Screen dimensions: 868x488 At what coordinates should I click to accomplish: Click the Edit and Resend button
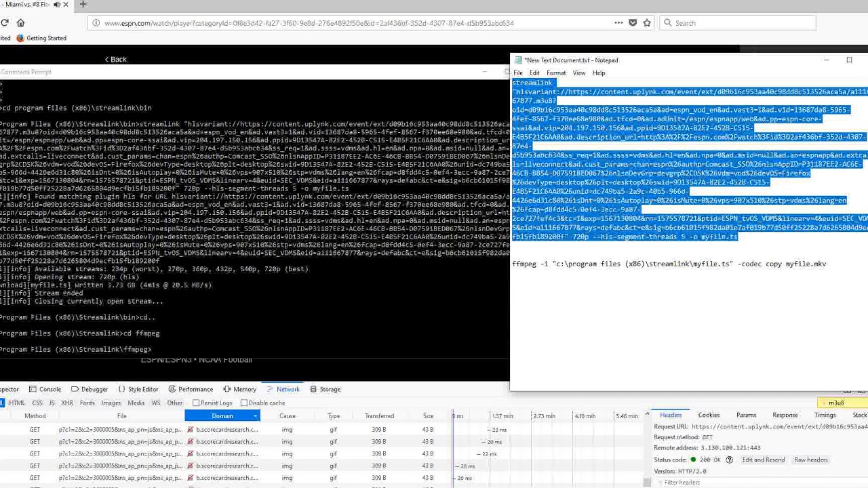coord(763,460)
